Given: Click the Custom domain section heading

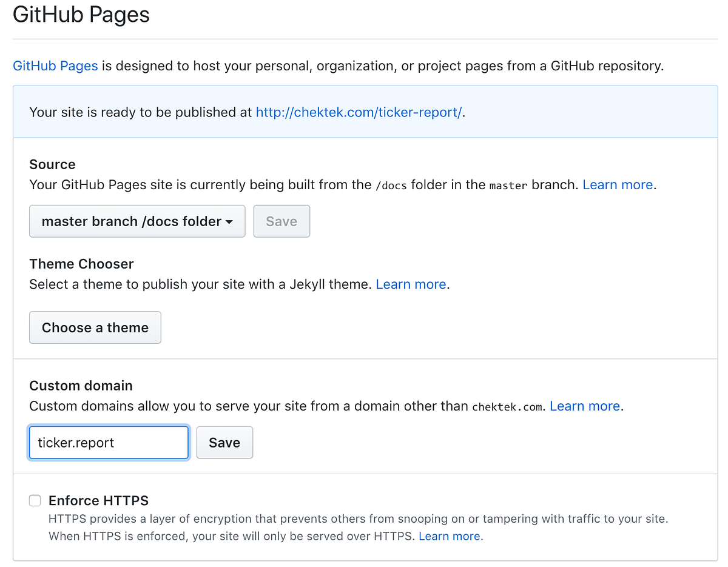Looking at the screenshot, I should [x=81, y=386].
